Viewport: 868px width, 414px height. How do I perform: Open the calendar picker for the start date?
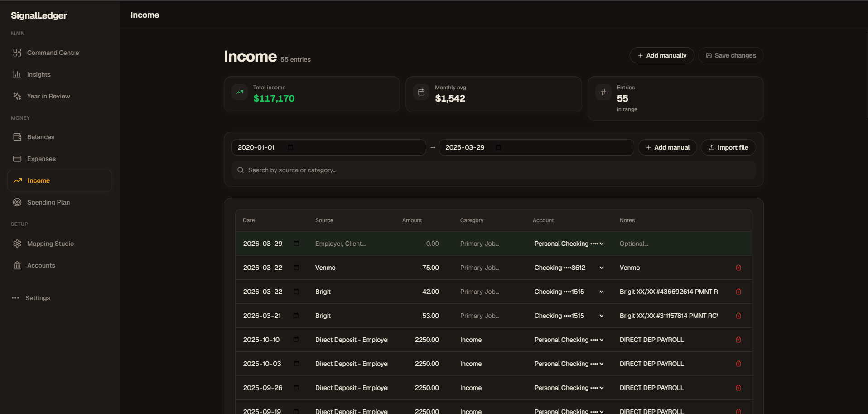click(x=290, y=147)
